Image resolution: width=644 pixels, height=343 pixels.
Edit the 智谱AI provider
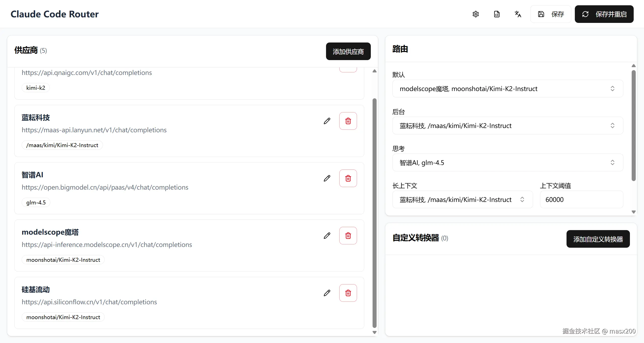[327, 178]
